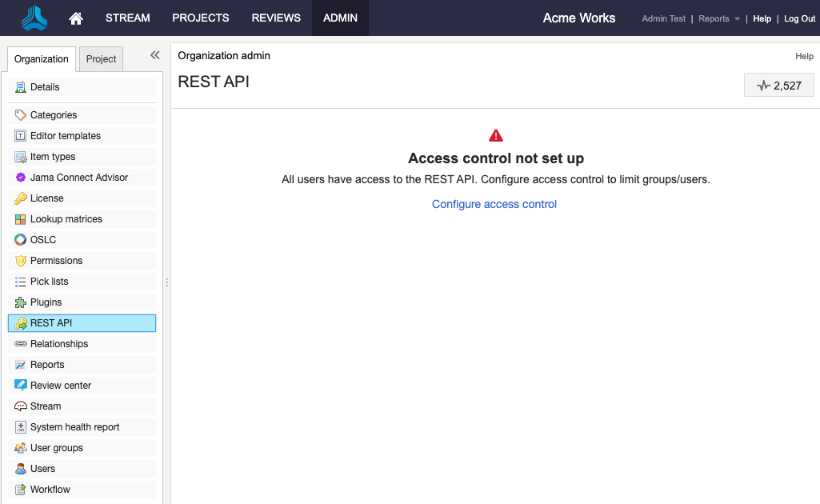The image size is (820, 504).
Task: Open the ADMIN navigation menu
Action: click(341, 18)
